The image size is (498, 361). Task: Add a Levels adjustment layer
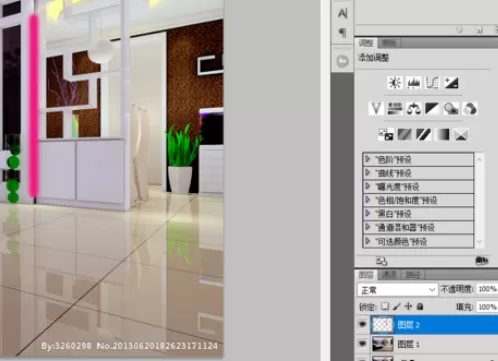pos(414,83)
